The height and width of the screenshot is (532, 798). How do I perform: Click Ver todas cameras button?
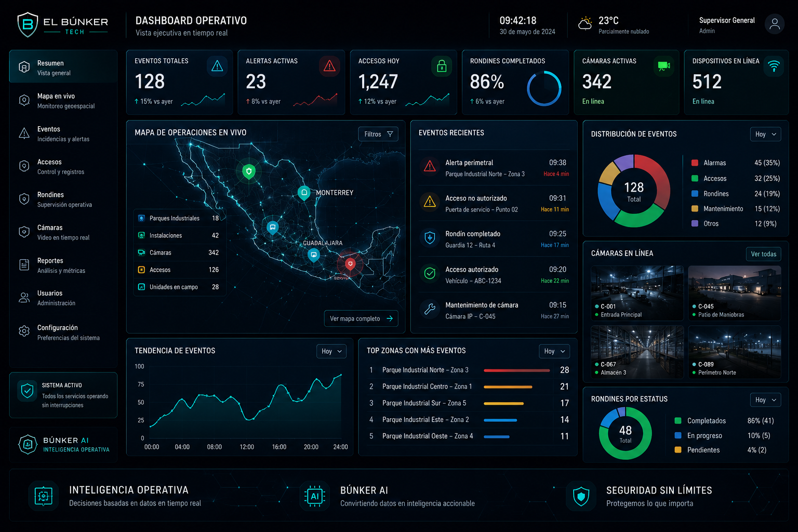(x=763, y=254)
